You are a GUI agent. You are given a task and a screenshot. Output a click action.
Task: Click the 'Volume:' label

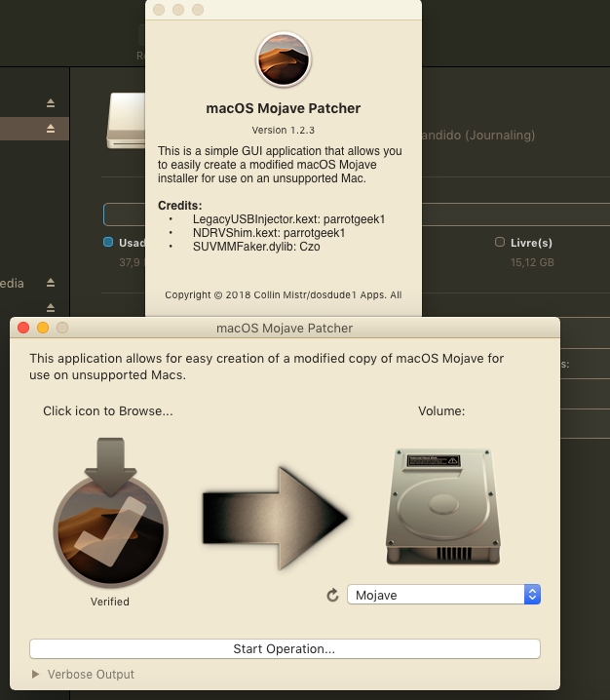441,411
